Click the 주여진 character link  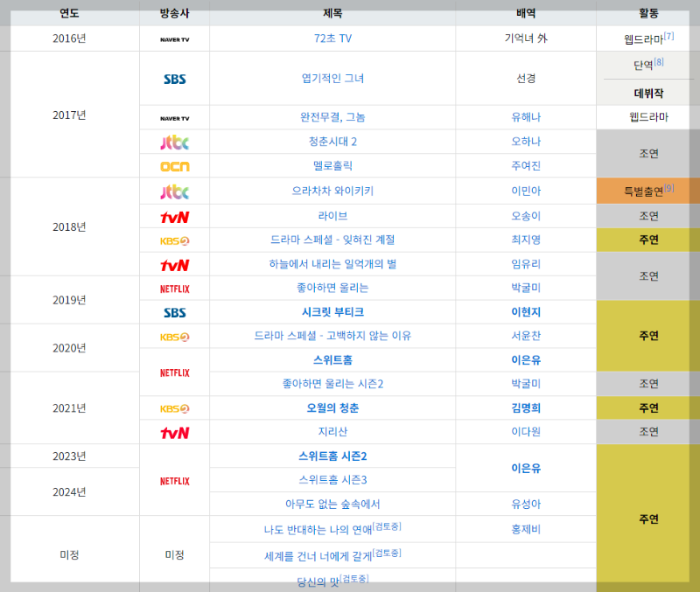[x=526, y=166]
